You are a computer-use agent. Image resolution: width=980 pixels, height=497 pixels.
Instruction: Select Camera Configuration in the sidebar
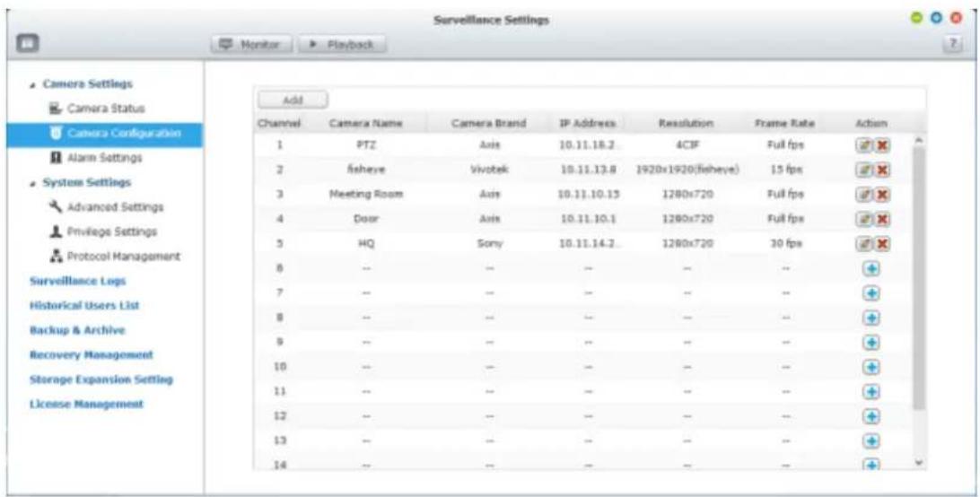104,133
